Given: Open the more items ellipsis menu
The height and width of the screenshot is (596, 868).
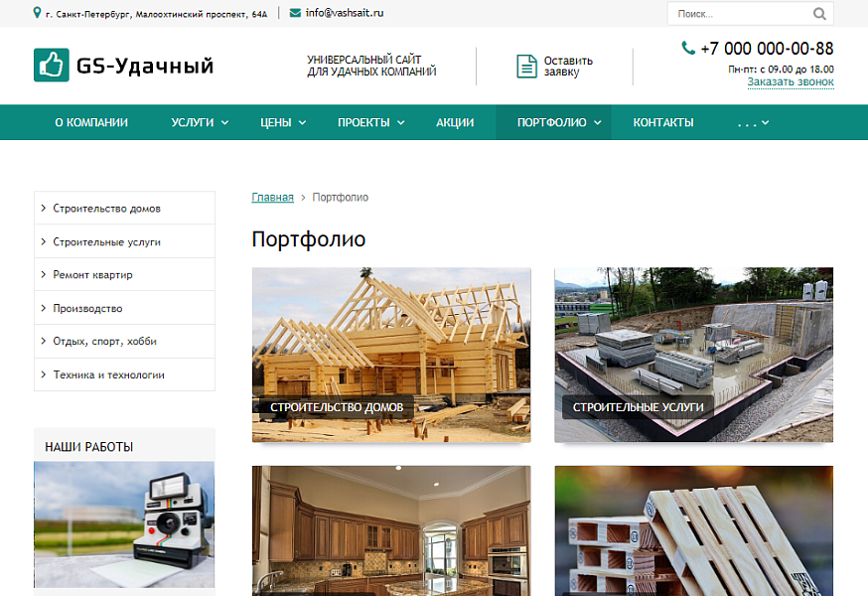Looking at the screenshot, I should point(753,122).
